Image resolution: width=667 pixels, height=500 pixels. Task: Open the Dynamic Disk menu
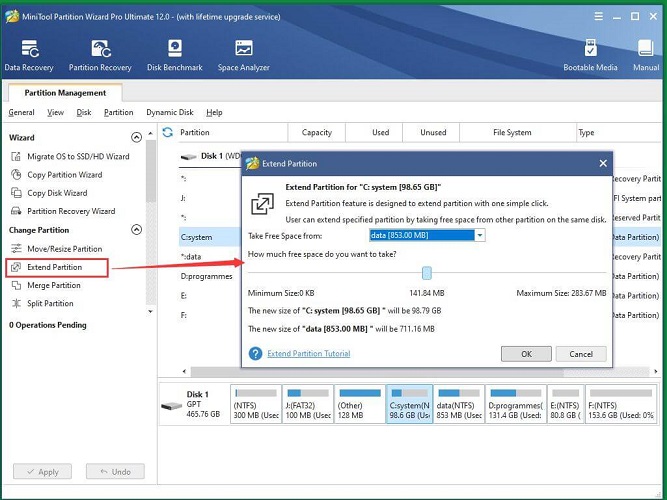[170, 113]
